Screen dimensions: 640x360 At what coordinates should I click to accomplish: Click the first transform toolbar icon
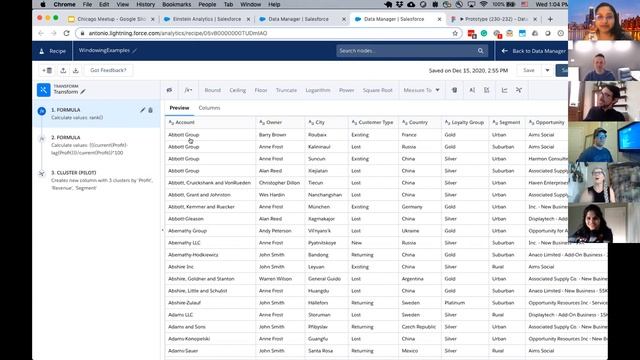(169, 90)
